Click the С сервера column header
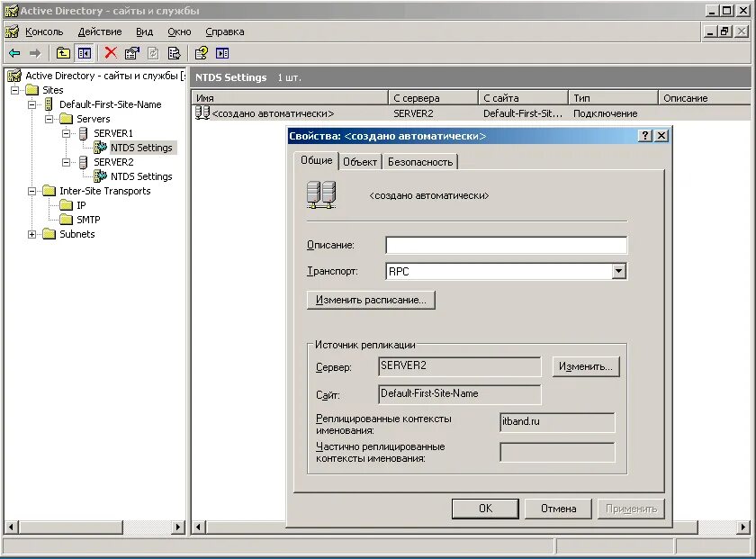The image size is (756, 559). point(433,98)
